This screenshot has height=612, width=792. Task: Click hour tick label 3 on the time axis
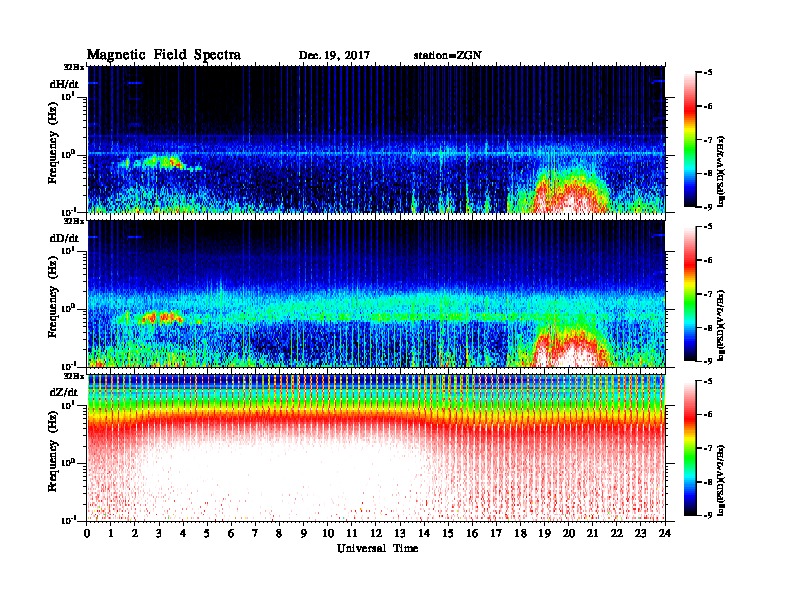coord(159,534)
